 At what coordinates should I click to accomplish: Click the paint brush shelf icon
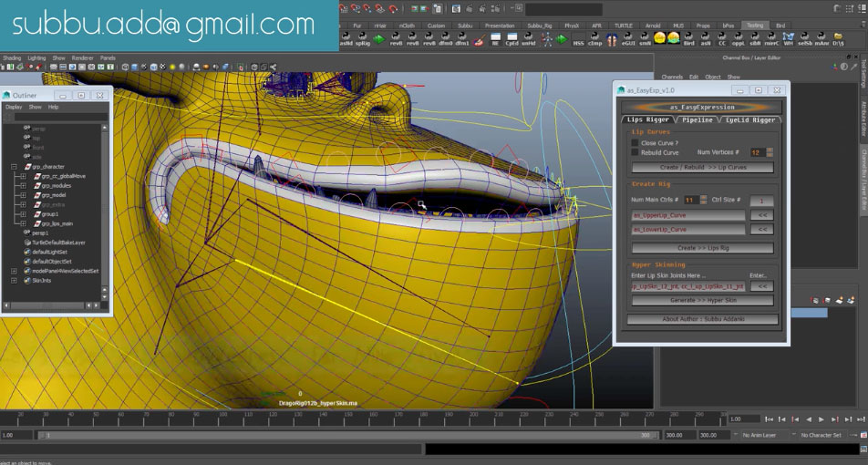[x=480, y=38]
